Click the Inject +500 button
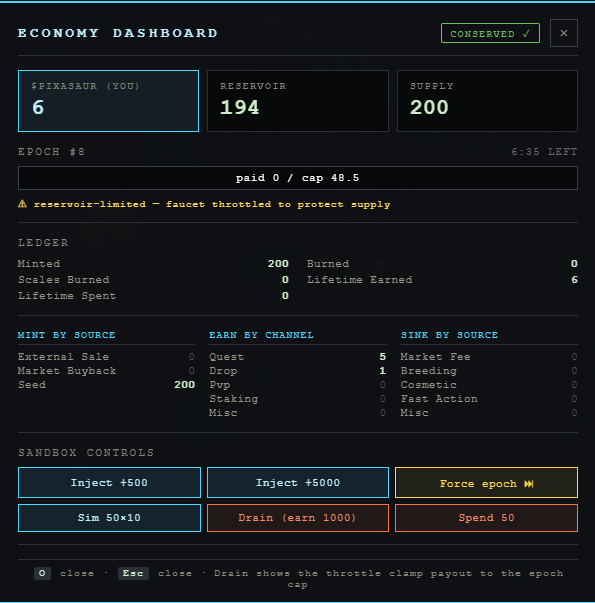 tap(109, 483)
